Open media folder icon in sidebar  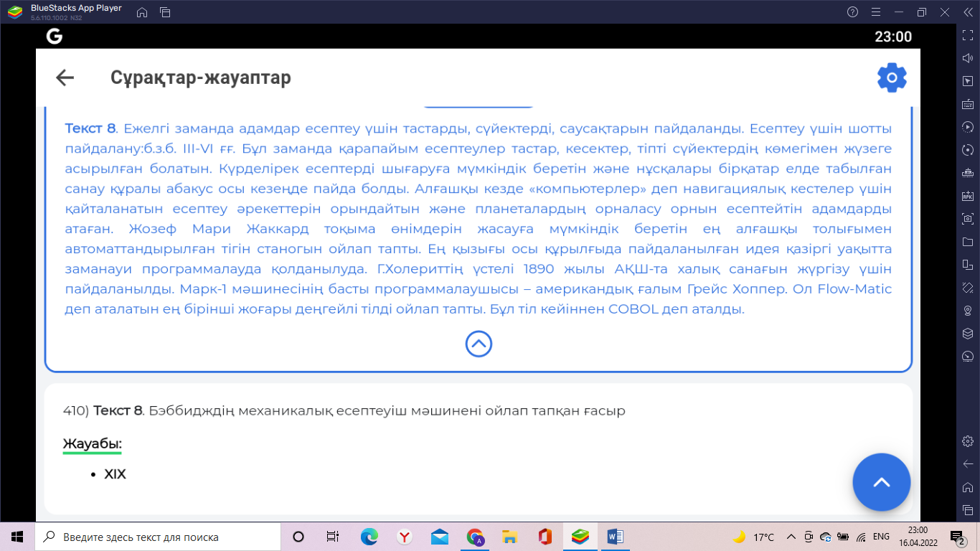coord(967,242)
